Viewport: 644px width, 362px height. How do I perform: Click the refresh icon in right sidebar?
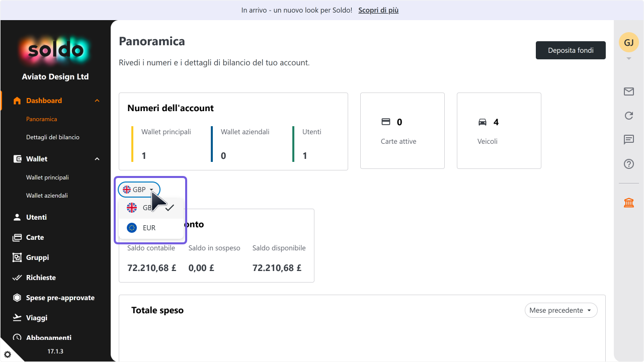coord(628,116)
